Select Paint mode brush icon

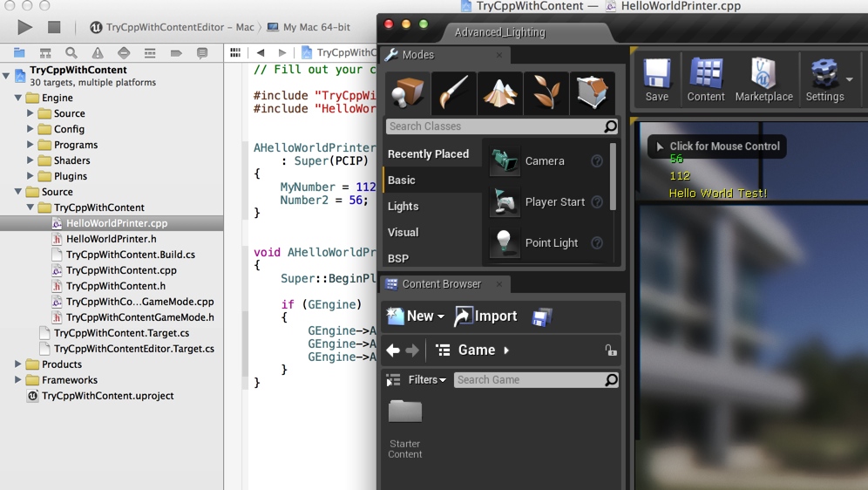click(x=453, y=92)
